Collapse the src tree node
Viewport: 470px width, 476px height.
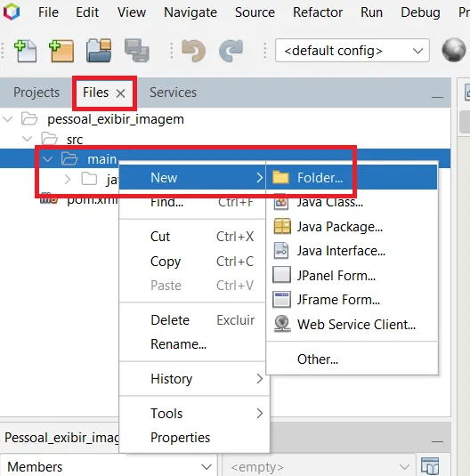pyautogui.click(x=28, y=139)
